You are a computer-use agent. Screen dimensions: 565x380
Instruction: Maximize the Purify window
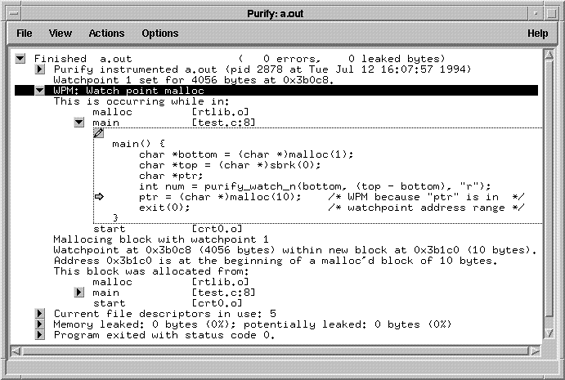(x=551, y=14)
